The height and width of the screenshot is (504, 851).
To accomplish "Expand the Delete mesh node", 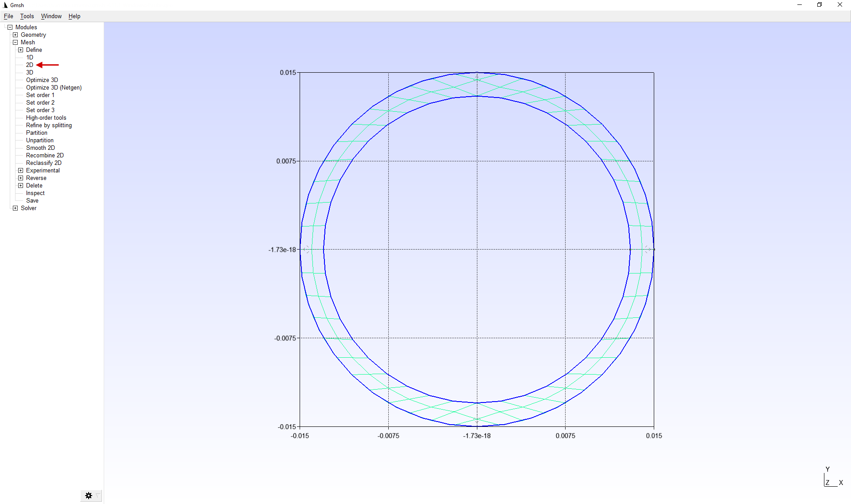I will tap(21, 186).
